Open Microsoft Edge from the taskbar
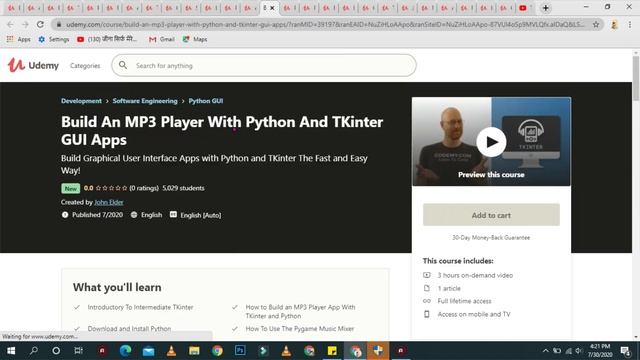 pyautogui.click(x=125, y=351)
